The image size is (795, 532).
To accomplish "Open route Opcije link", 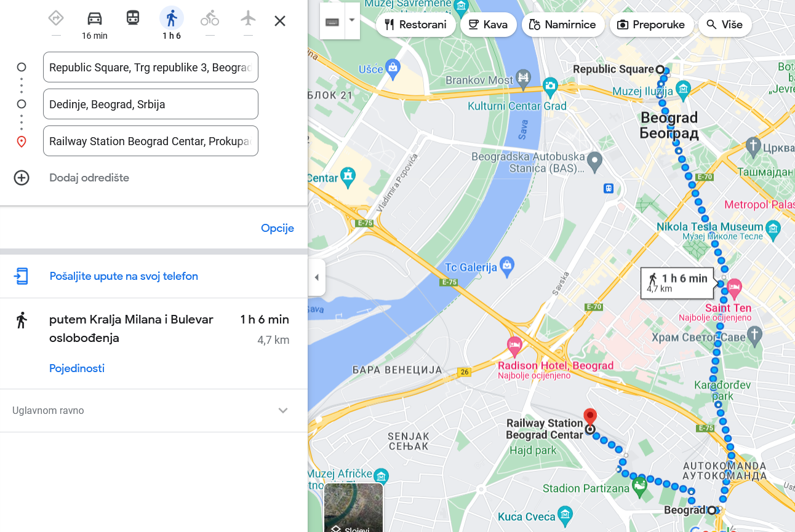I will tap(278, 228).
